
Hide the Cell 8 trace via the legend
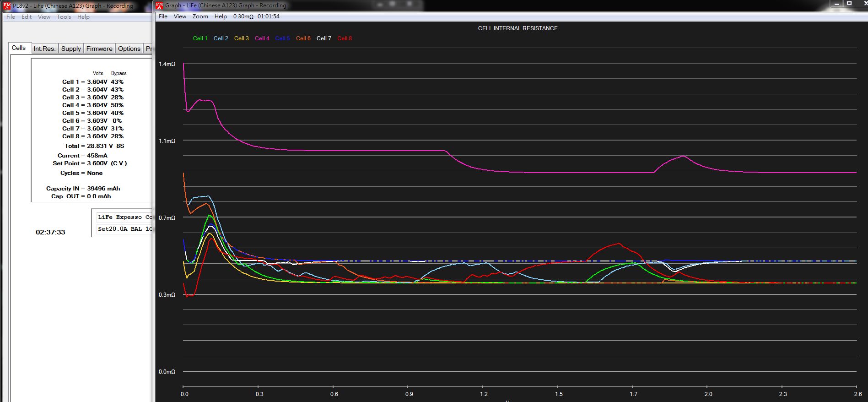[345, 38]
